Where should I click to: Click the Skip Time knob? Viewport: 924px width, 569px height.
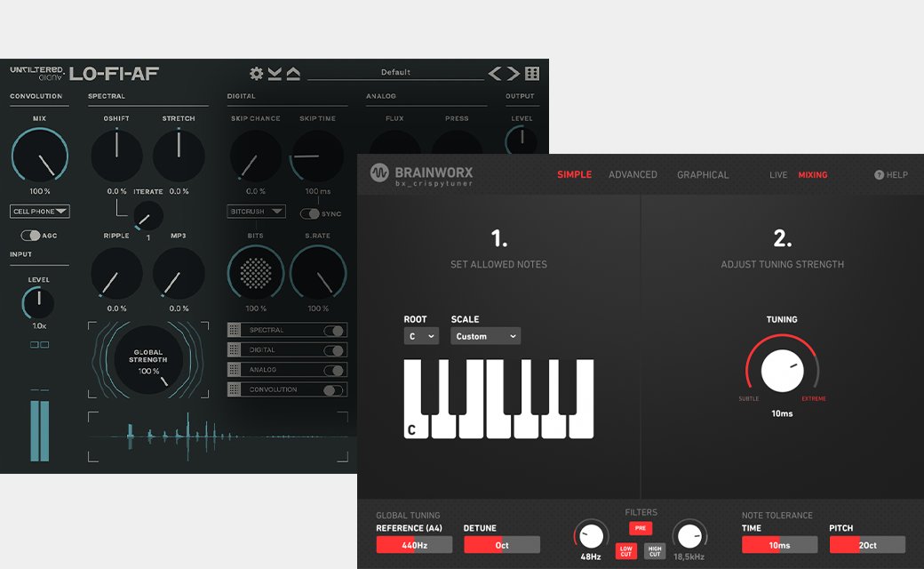click(318, 156)
